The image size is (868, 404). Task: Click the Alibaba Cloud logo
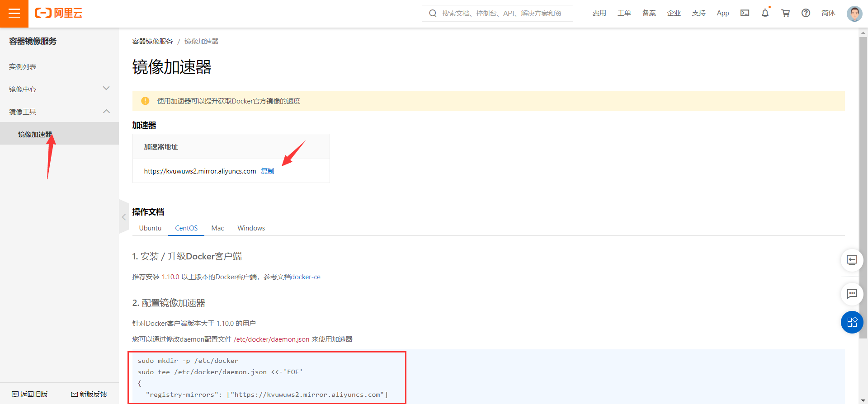click(x=59, y=13)
